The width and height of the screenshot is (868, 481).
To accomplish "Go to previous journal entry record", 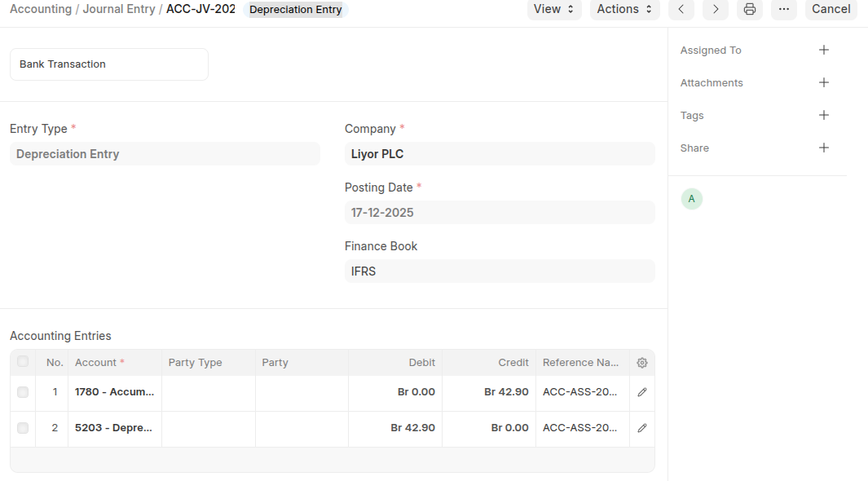I will tap(681, 9).
